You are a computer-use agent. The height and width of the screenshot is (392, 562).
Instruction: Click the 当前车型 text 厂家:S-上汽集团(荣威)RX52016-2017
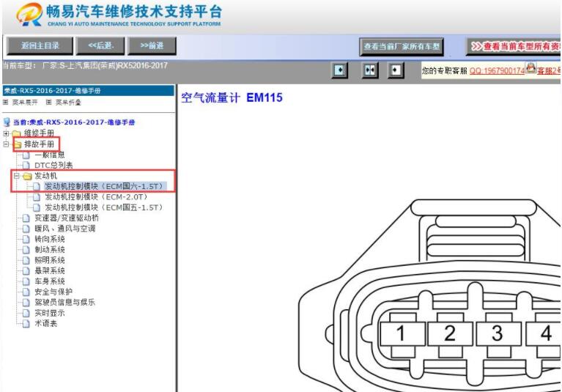pyautogui.click(x=105, y=65)
